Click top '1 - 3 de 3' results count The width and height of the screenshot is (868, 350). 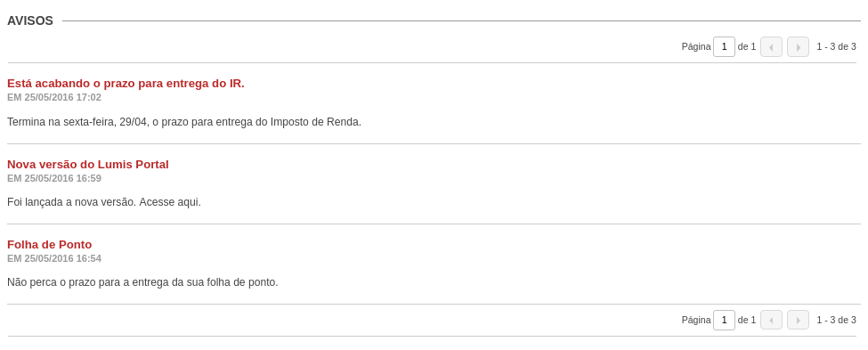tap(837, 47)
